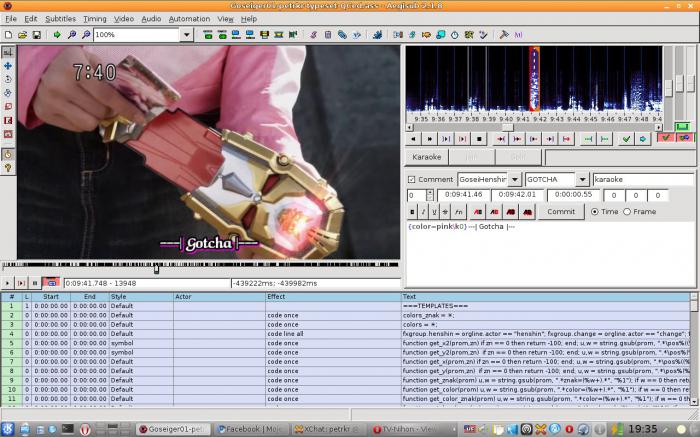Click the layer number spinner arrows
Viewport: 700px width, 437px height.
[x=429, y=195]
